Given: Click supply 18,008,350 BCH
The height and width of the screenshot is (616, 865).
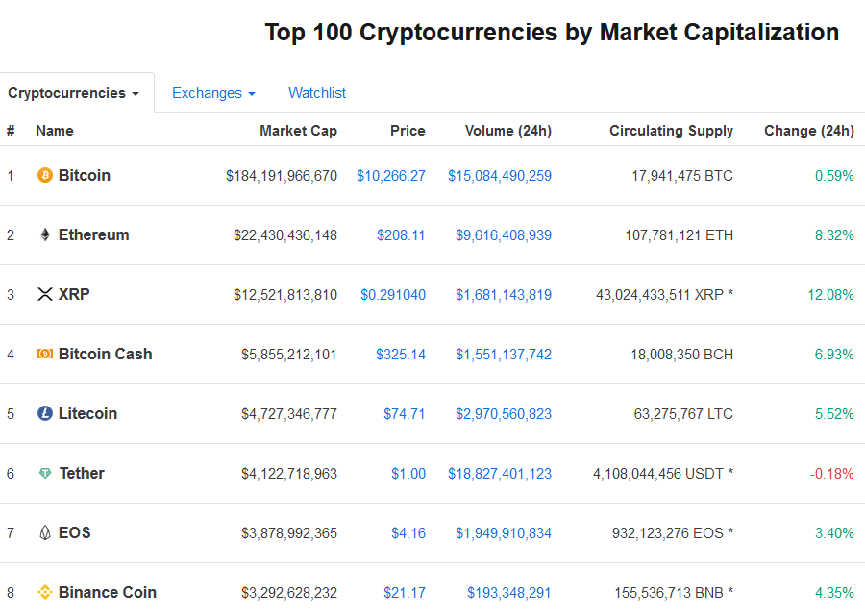Looking at the screenshot, I should [681, 355].
